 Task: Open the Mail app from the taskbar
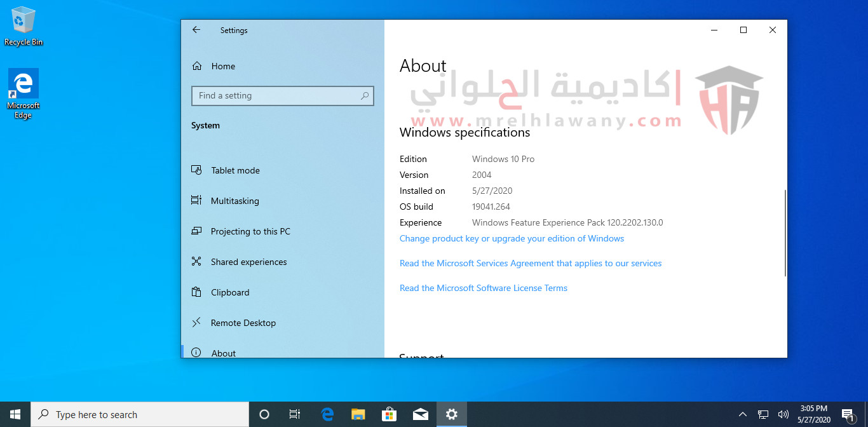coord(420,414)
